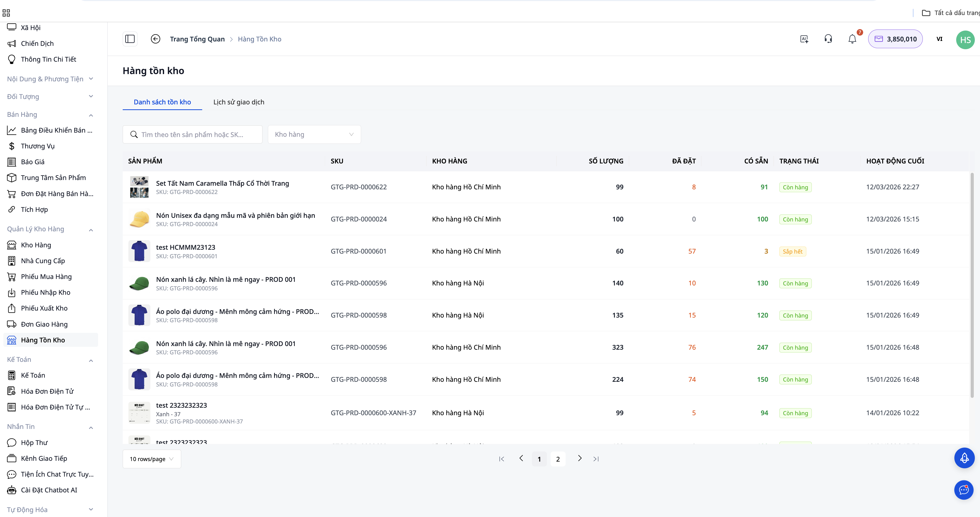
Task: Click the 3,850,010 balance button
Action: [895, 39]
